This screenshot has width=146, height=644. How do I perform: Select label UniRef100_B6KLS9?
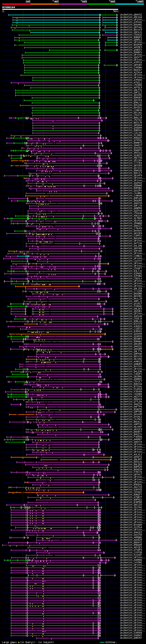[x=131, y=118]
